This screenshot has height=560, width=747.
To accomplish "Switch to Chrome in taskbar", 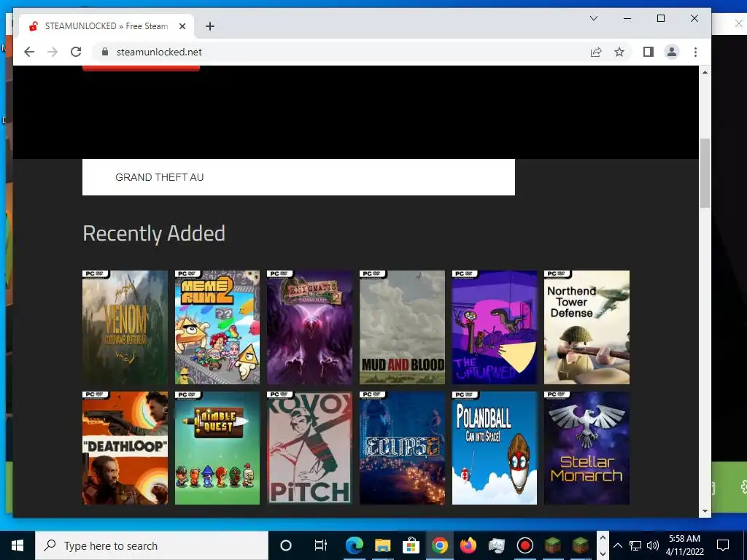I will 439,545.
